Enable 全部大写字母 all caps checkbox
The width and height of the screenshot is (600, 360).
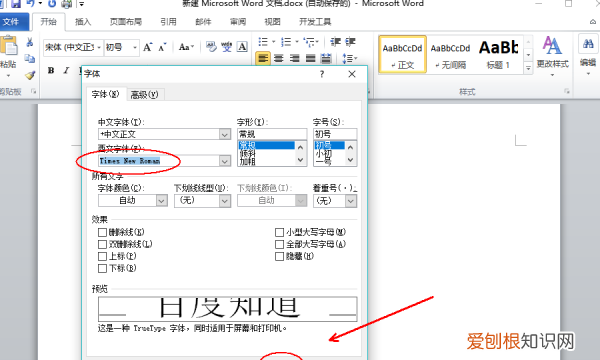click(x=279, y=244)
